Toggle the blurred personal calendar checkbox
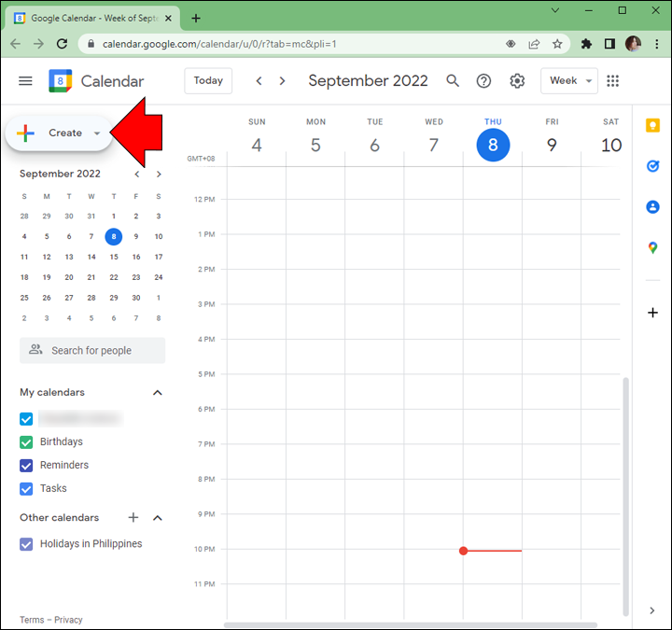 coord(26,419)
